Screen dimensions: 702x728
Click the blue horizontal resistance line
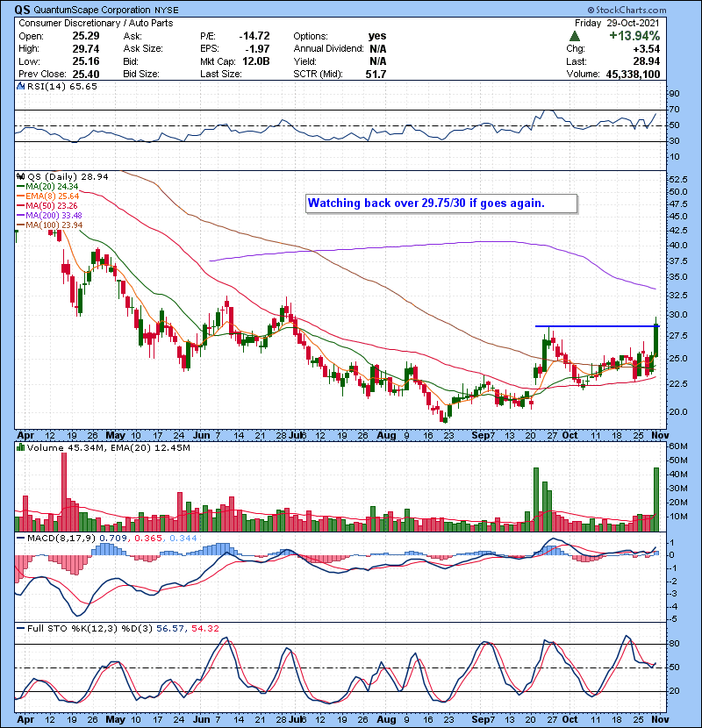point(597,326)
